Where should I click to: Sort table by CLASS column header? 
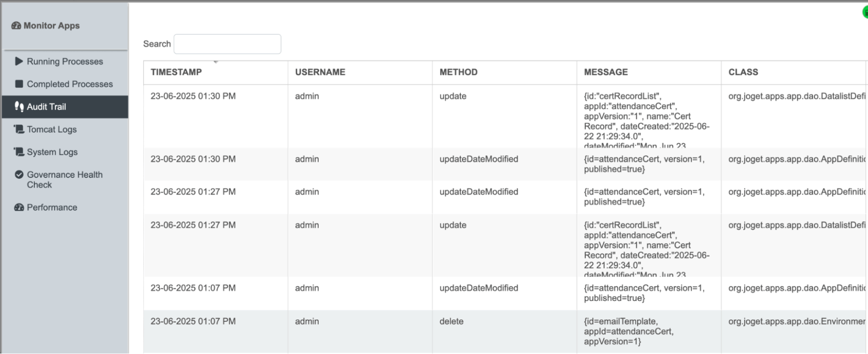tap(743, 72)
